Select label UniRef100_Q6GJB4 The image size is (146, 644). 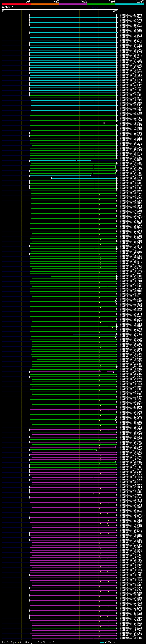coord(131,201)
